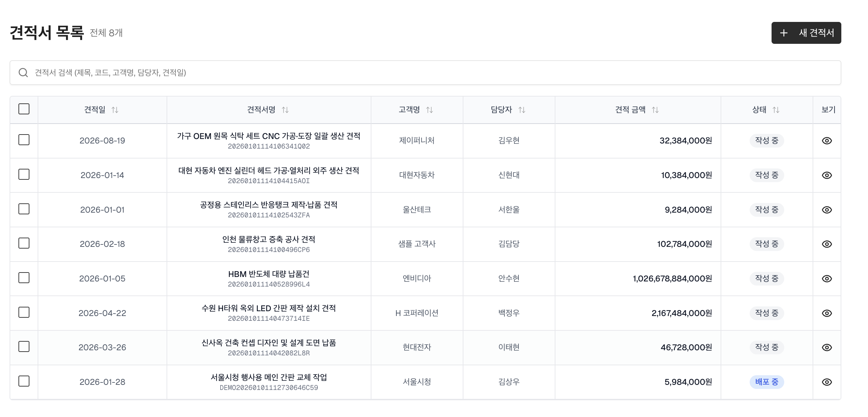Check the 2026-08-19 quote row checkbox
Viewport: 868px width, 417px height.
[24, 140]
